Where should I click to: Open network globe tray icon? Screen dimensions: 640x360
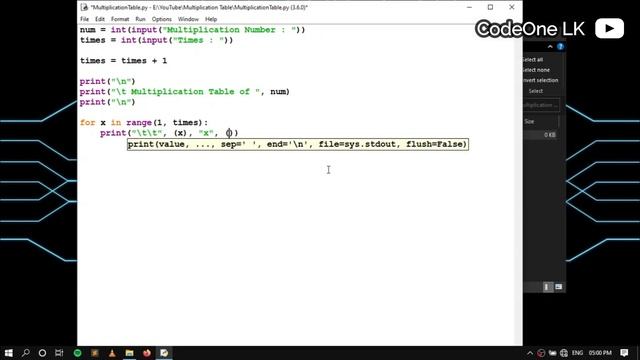click(x=564, y=353)
